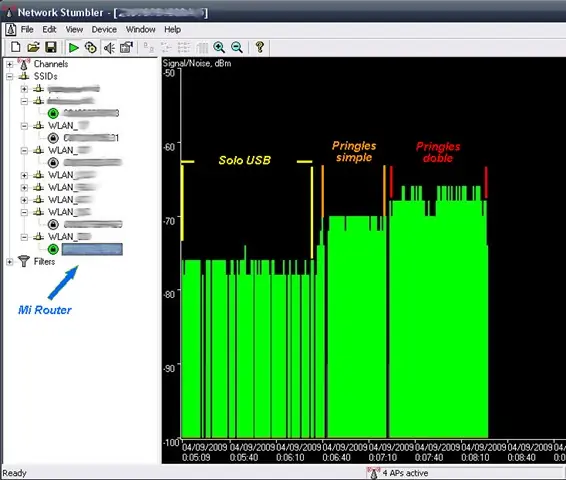566x480 pixels.
Task: Open the View menu
Action: (x=74, y=30)
